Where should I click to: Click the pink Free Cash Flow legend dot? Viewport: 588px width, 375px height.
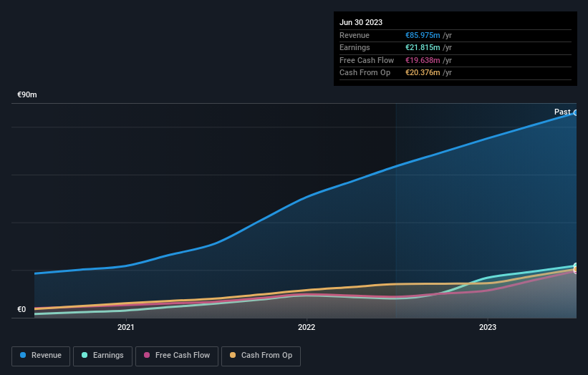click(147, 355)
